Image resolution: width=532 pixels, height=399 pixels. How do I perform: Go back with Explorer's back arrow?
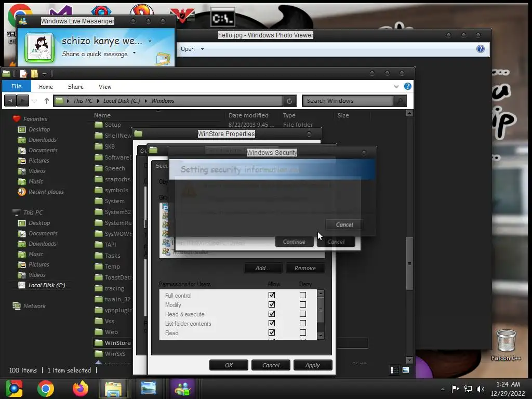click(x=10, y=101)
